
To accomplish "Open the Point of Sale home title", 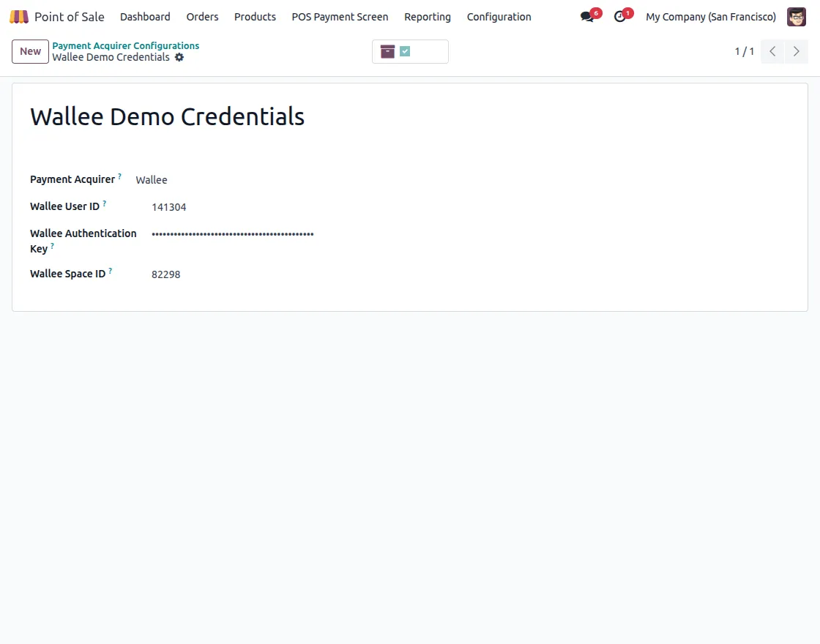I will 69,17.
